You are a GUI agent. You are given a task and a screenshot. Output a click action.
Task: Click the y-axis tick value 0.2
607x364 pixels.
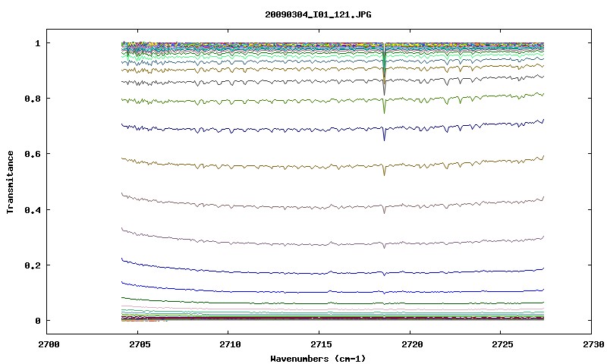click(33, 265)
